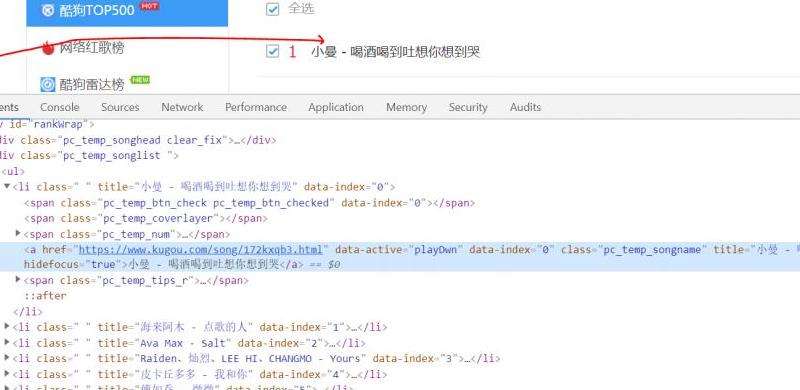Click the 酷狗TOP500 chart icon
The image size is (800, 390).
pos(47,10)
